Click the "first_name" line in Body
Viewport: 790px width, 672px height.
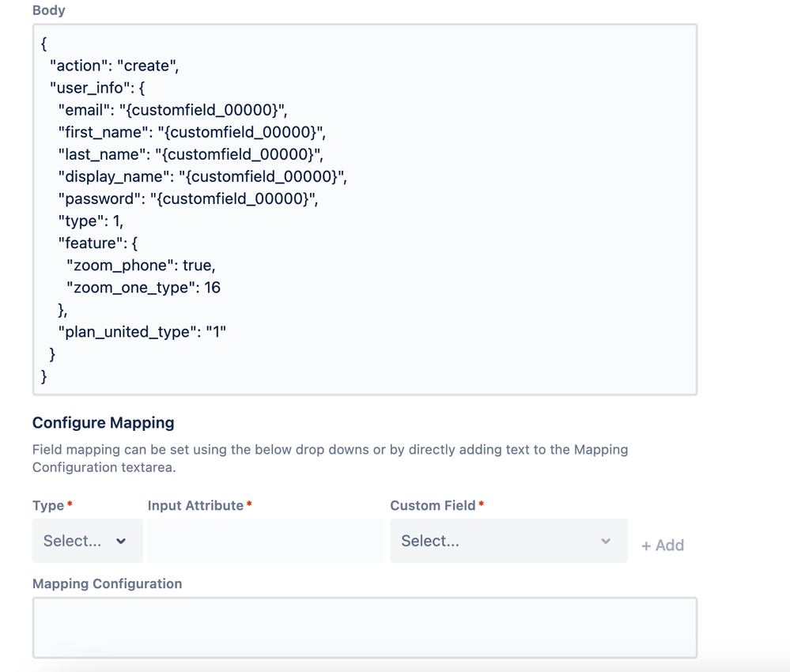pyautogui.click(x=192, y=132)
